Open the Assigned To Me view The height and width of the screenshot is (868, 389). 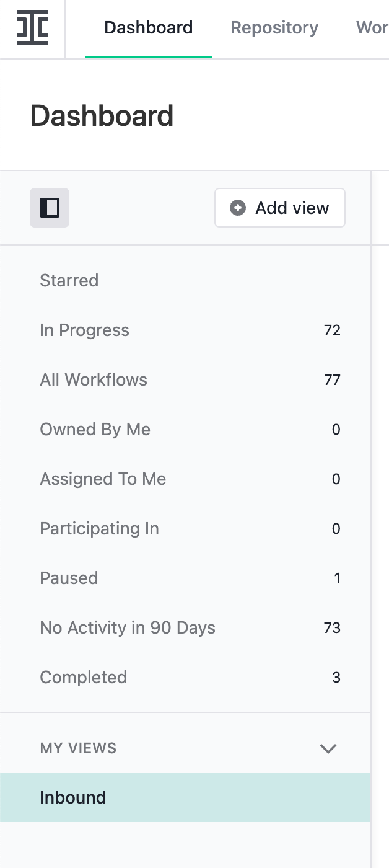click(103, 479)
